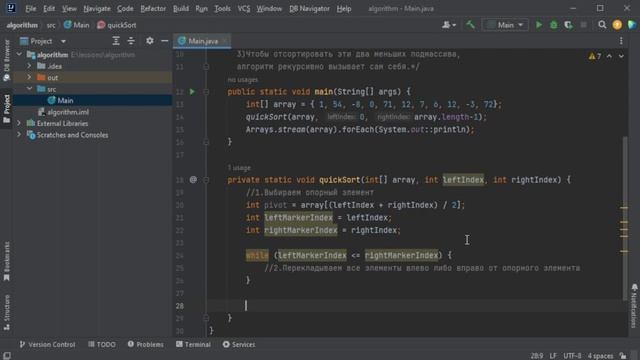Open the Problems tool window
The height and width of the screenshot is (360, 640).
[146, 344]
